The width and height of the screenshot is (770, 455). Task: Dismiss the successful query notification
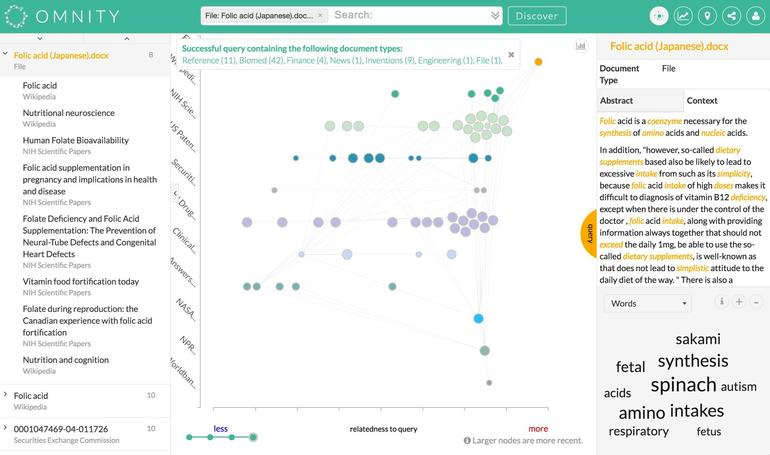point(511,54)
